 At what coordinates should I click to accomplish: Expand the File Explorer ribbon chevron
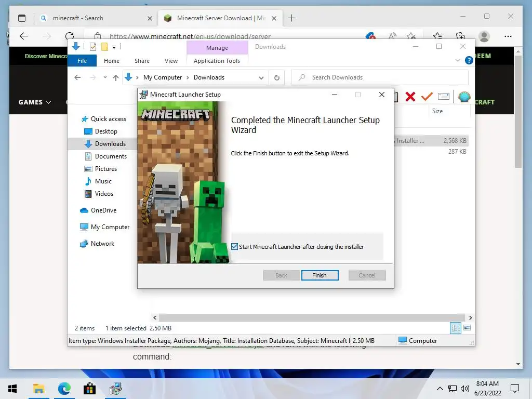457,60
